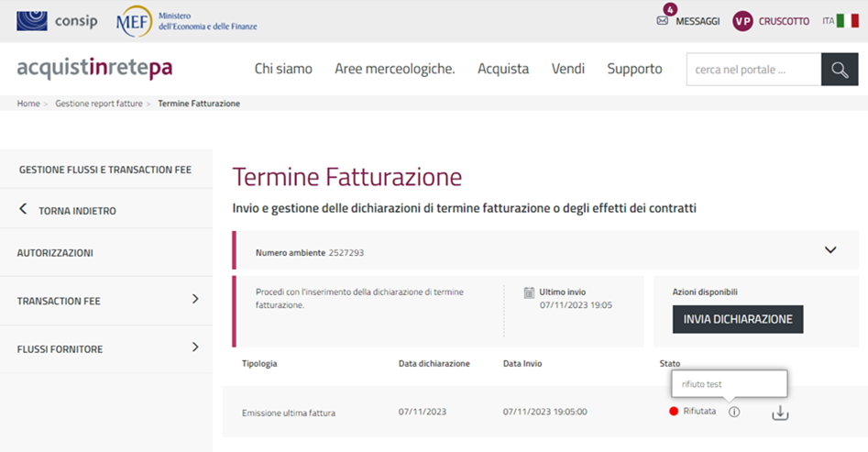Expand the Transaction Fee sidebar section
Screen dimensions: 868x452
pos(195,299)
